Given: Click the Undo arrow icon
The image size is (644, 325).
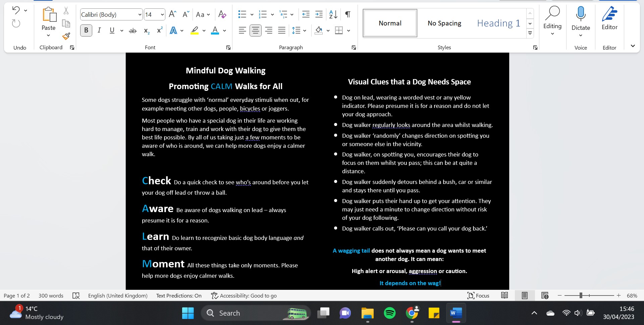Looking at the screenshot, I should [x=16, y=10].
